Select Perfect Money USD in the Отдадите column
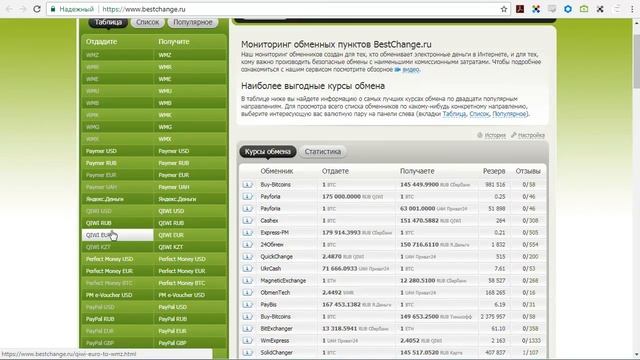 [x=118, y=259]
